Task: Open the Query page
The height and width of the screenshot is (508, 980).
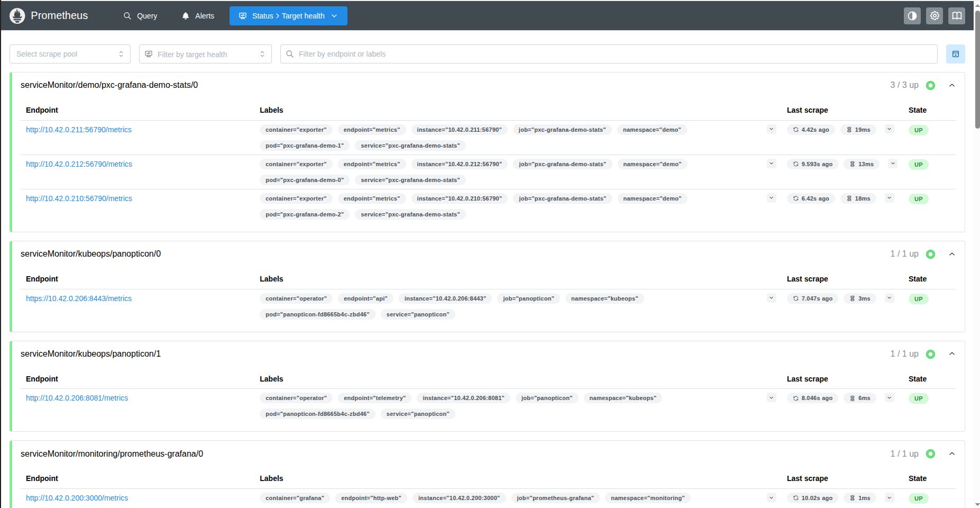Action: [x=141, y=16]
